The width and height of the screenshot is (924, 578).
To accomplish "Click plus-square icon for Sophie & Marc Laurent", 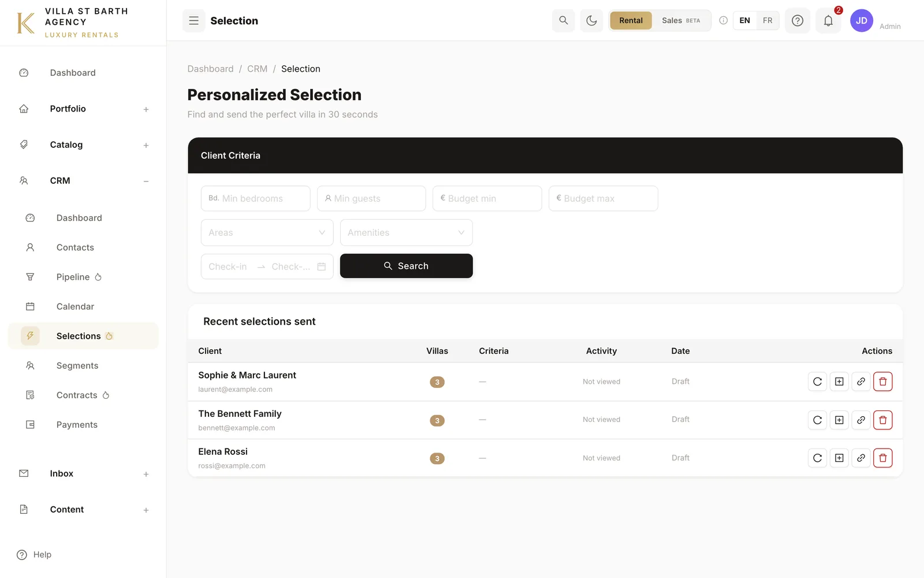I will point(839,381).
